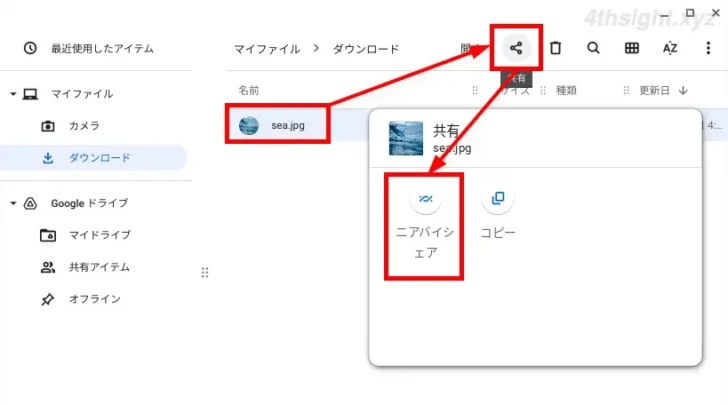This screenshot has height=405, width=728.
Task: Select the sea.jpg file row
Action: tap(297, 125)
